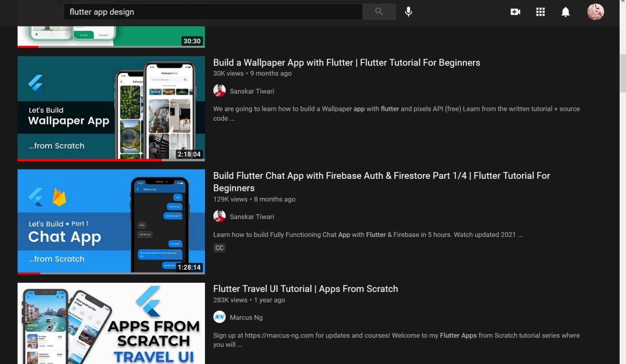Screen dimensions: 626x364
Task: Open the YouTube apps grid icon
Action: [540, 12]
